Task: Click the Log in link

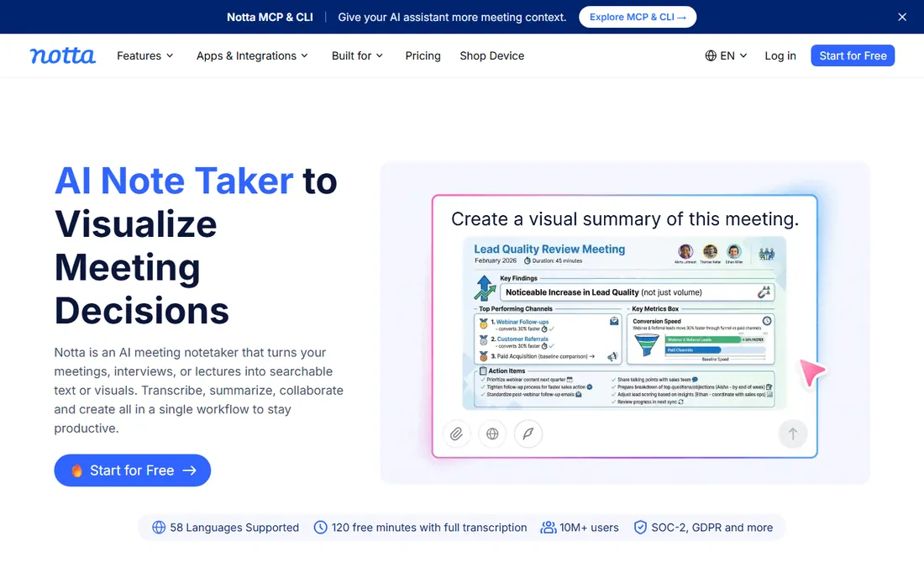Action: 780,55
